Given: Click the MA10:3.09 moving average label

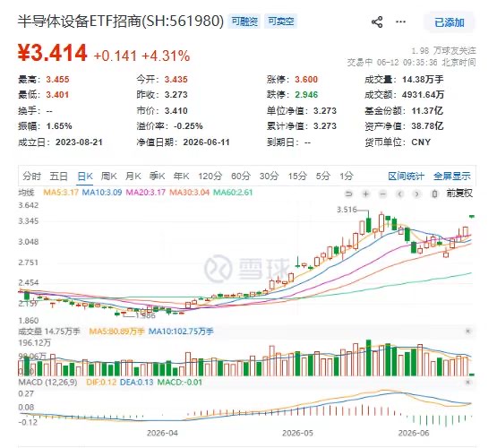Looking at the screenshot, I should [102, 193].
